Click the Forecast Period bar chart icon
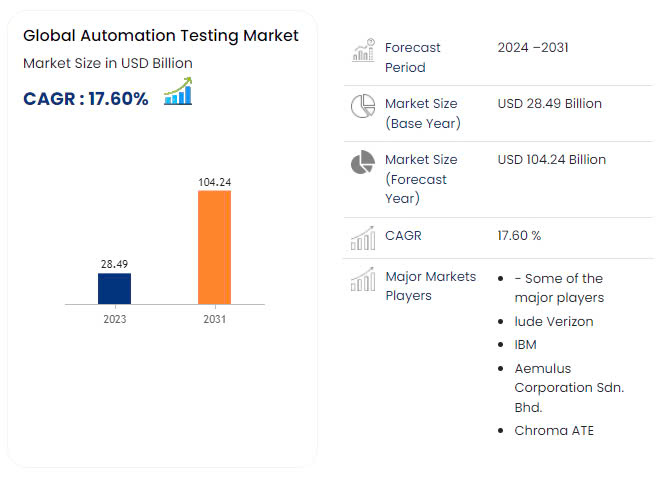 (x=362, y=53)
